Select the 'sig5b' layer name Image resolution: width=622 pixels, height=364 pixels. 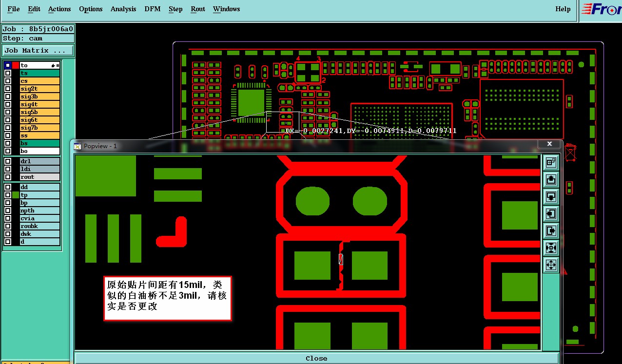[x=40, y=112]
